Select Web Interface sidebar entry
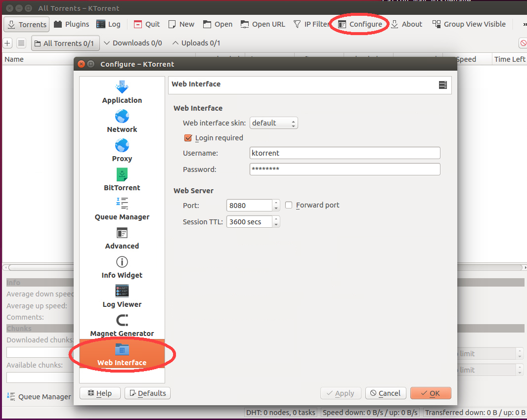 coord(122,354)
